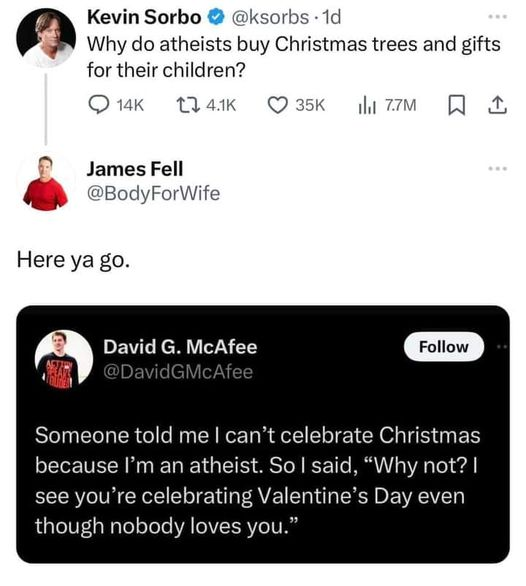
Task: Click the 1d timestamp on the tweet
Action: 332,17
